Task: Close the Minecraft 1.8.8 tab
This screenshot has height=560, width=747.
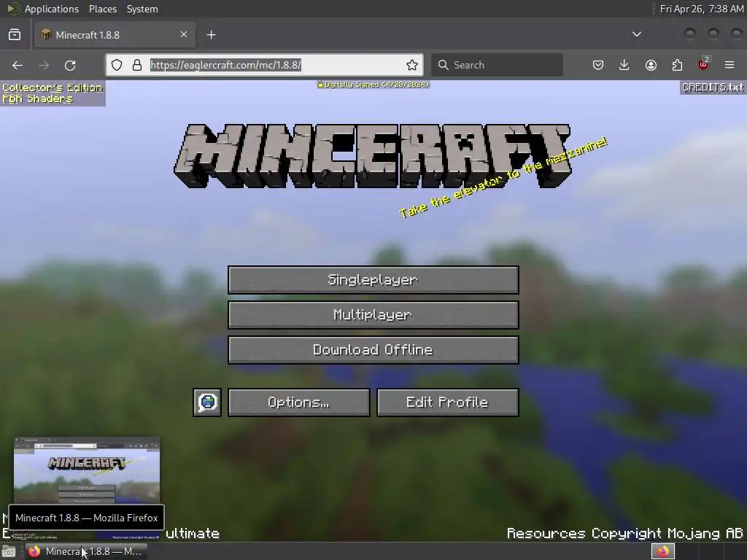Action: pyautogui.click(x=184, y=35)
